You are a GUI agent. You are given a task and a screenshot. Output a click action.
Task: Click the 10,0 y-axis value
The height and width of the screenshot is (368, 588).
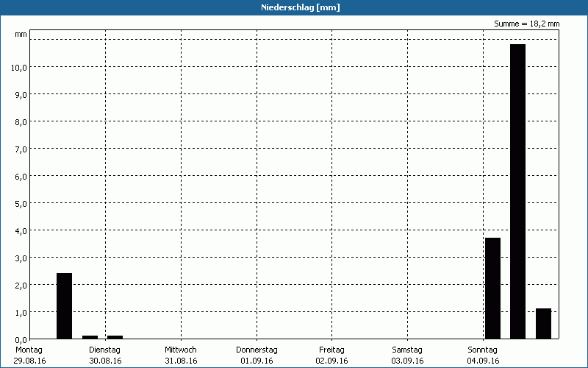(19, 68)
